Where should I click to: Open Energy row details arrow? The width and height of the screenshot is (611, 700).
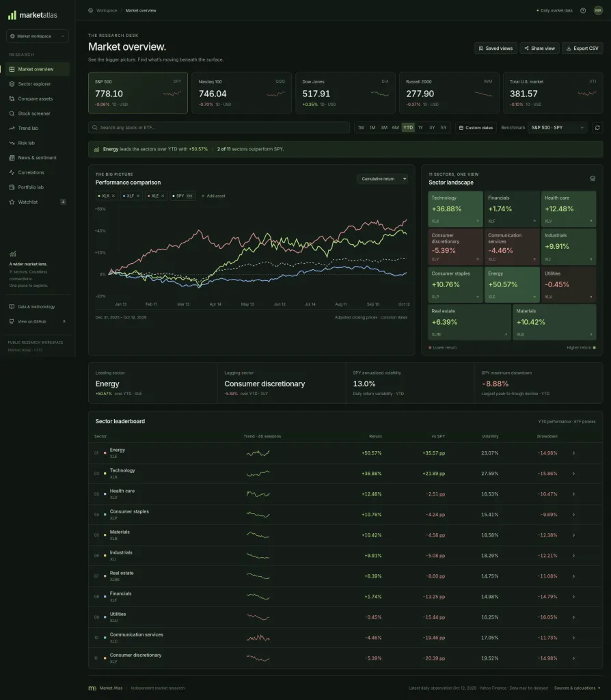[x=573, y=453]
